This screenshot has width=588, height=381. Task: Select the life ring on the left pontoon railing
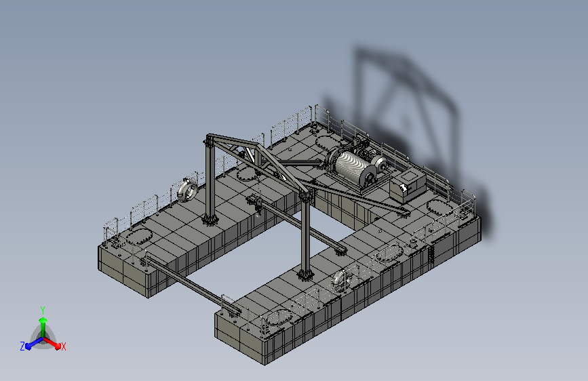[x=187, y=190]
